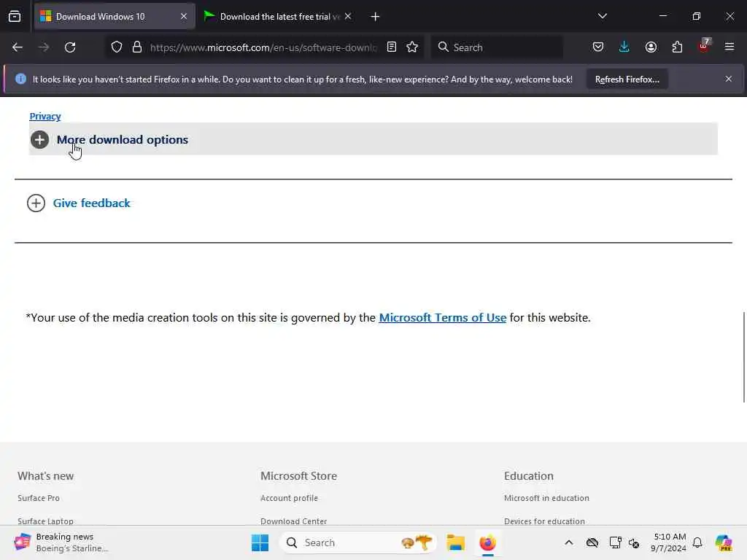This screenshot has width=747, height=560.
Task: Click OneDrive cloud tray icon
Action: click(592, 542)
